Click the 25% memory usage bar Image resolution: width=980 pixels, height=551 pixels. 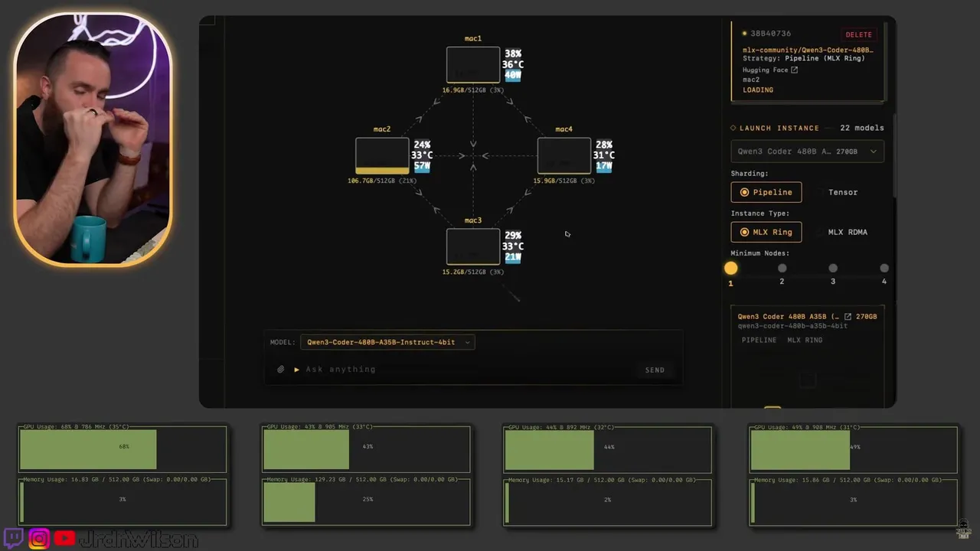tap(367, 503)
